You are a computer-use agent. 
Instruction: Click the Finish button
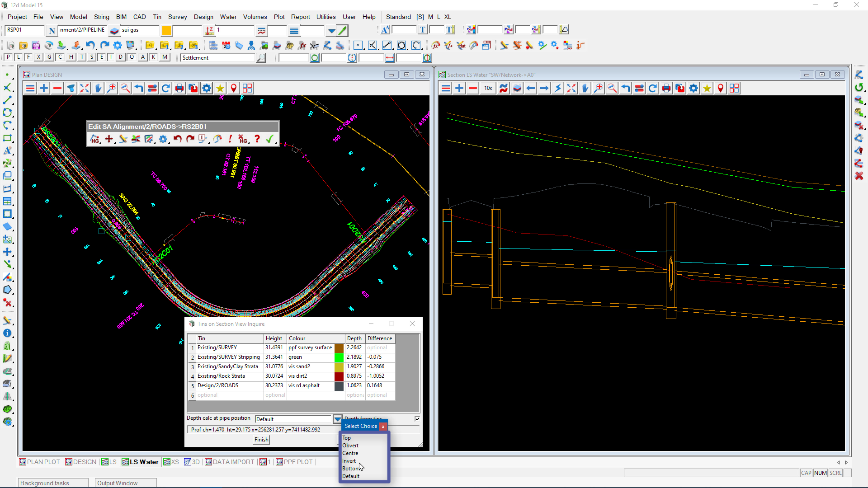(261, 440)
